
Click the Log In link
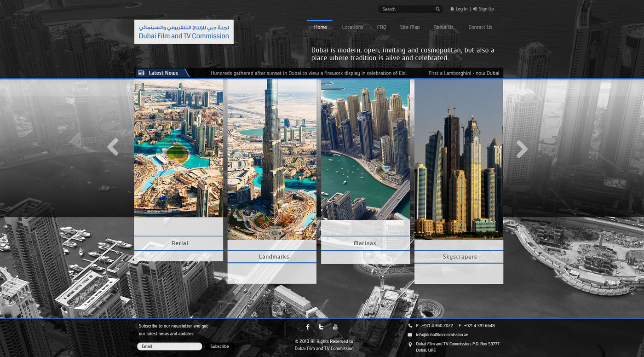click(x=461, y=9)
